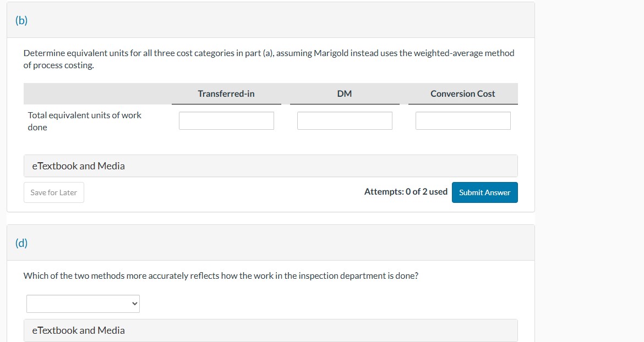Viewport: 644px width, 342px height.
Task: Click the chevron arrow on the part (d) dropdown
Action: pyautogui.click(x=134, y=304)
